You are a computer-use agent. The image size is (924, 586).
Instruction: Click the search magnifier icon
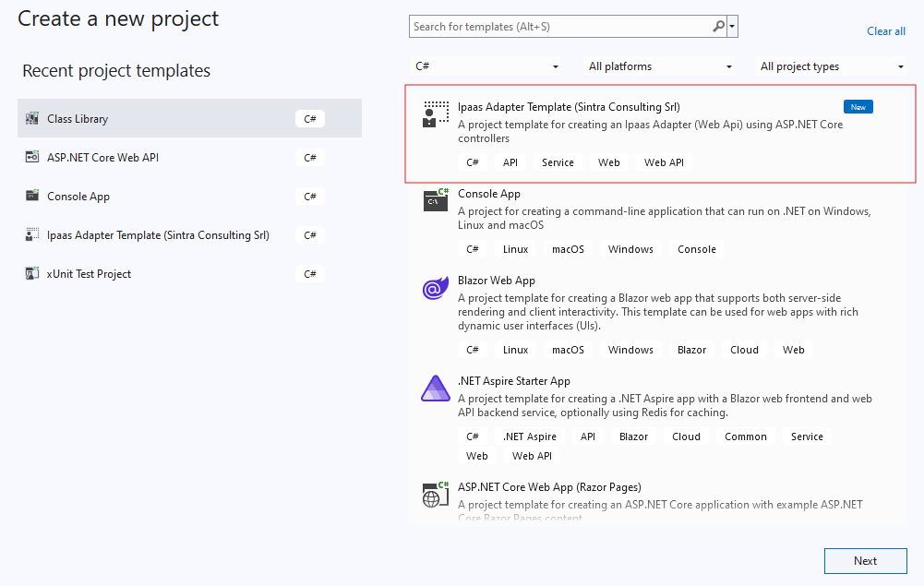[x=717, y=27]
